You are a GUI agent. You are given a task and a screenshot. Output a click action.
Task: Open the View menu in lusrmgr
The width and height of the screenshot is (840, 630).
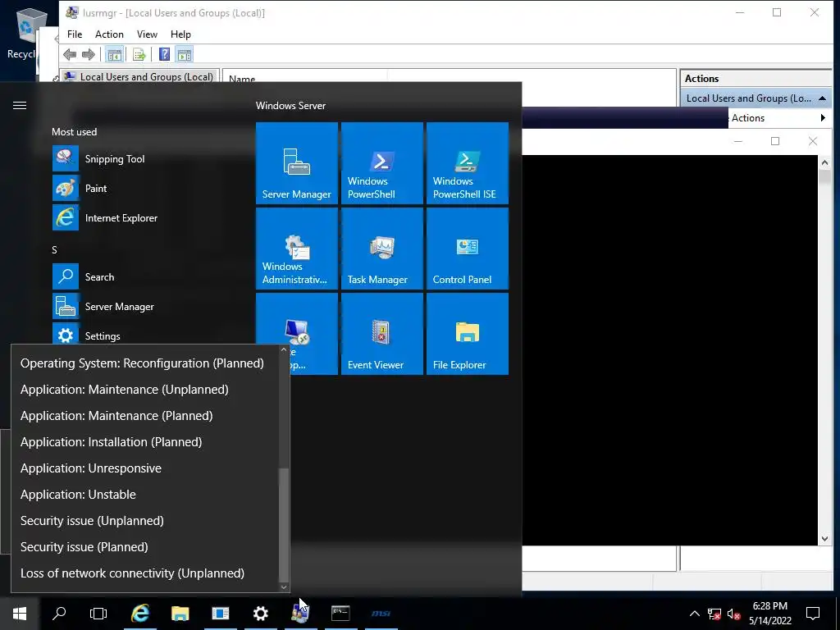coord(147,34)
